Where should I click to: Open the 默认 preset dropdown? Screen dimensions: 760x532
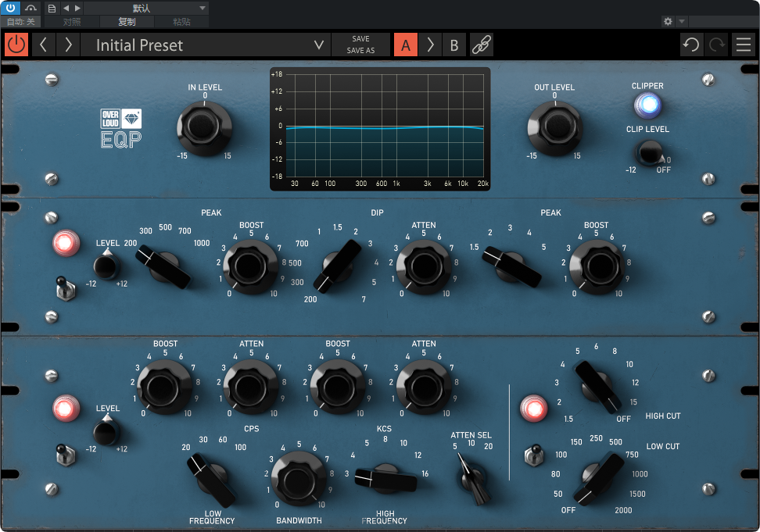coord(146,9)
